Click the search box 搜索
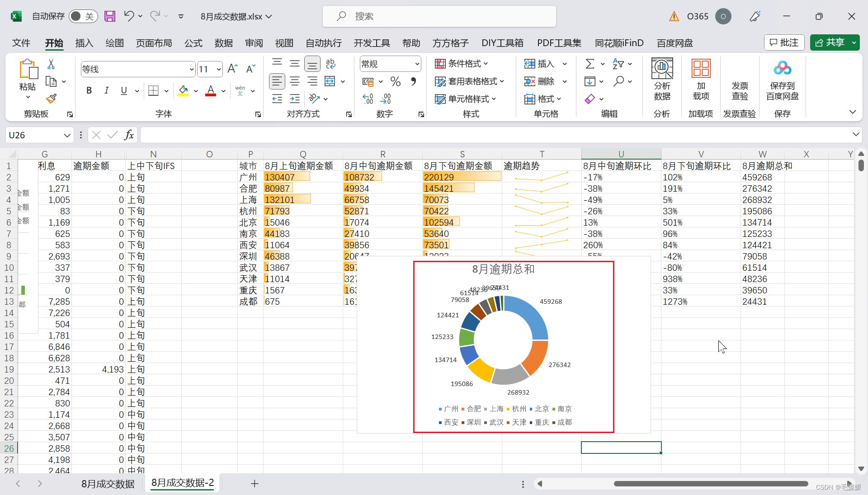This screenshot has width=868, height=495. (x=439, y=16)
